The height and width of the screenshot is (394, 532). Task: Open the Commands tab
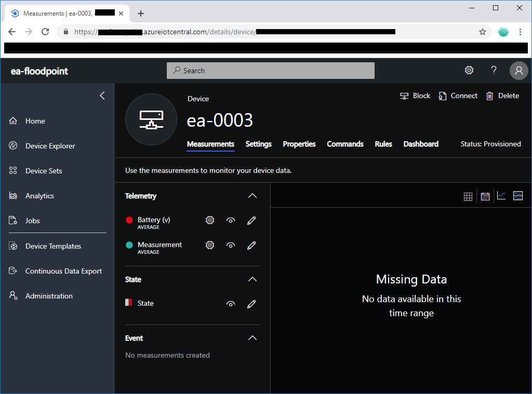click(x=345, y=144)
